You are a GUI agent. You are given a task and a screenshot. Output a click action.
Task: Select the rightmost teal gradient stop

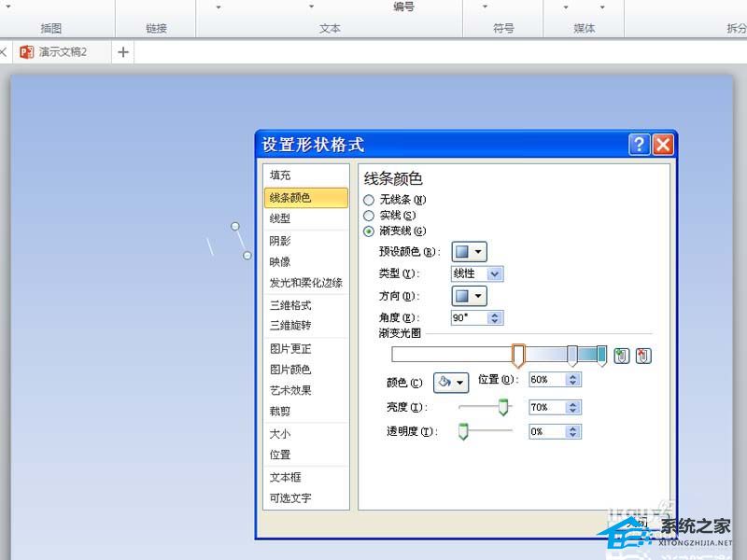coord(602,355)
